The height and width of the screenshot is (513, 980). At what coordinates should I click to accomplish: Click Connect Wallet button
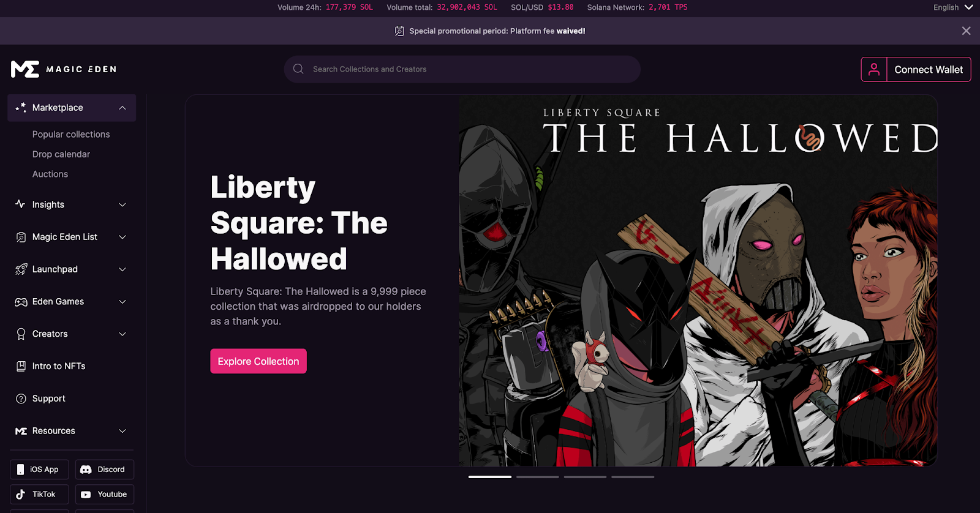929,70
